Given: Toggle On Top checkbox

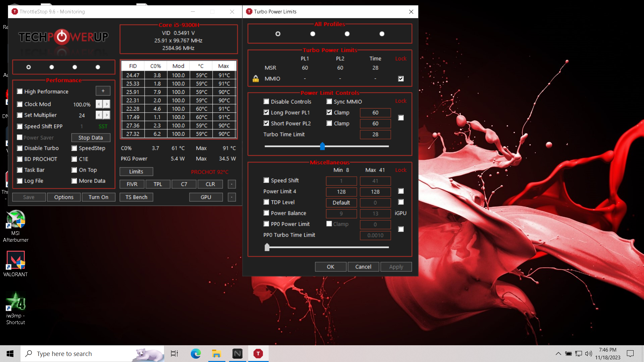Looking at the screenshot, I should coord(74,170).
